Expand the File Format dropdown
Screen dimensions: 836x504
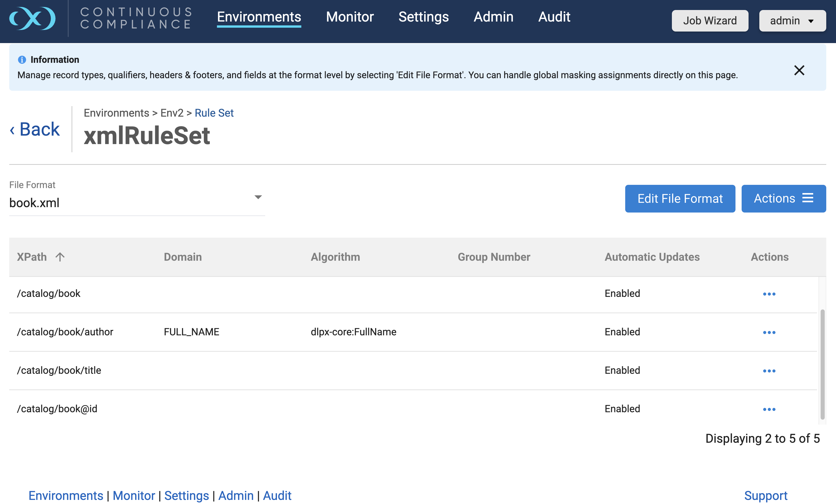258,197
